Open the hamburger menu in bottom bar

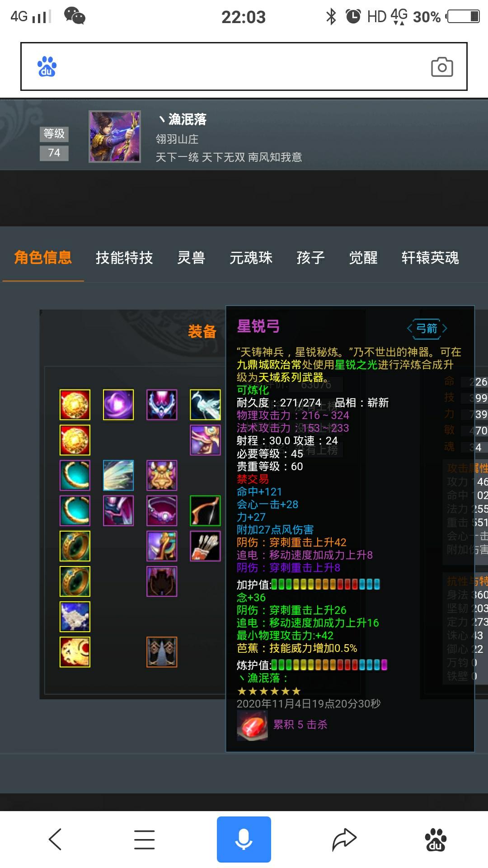click(145, 840)
